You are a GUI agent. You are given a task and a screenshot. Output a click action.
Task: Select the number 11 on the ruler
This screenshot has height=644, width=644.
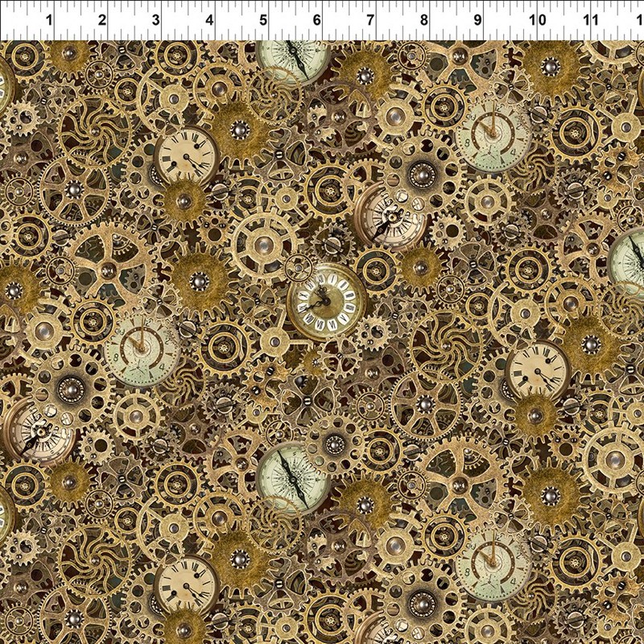[590, 19]
